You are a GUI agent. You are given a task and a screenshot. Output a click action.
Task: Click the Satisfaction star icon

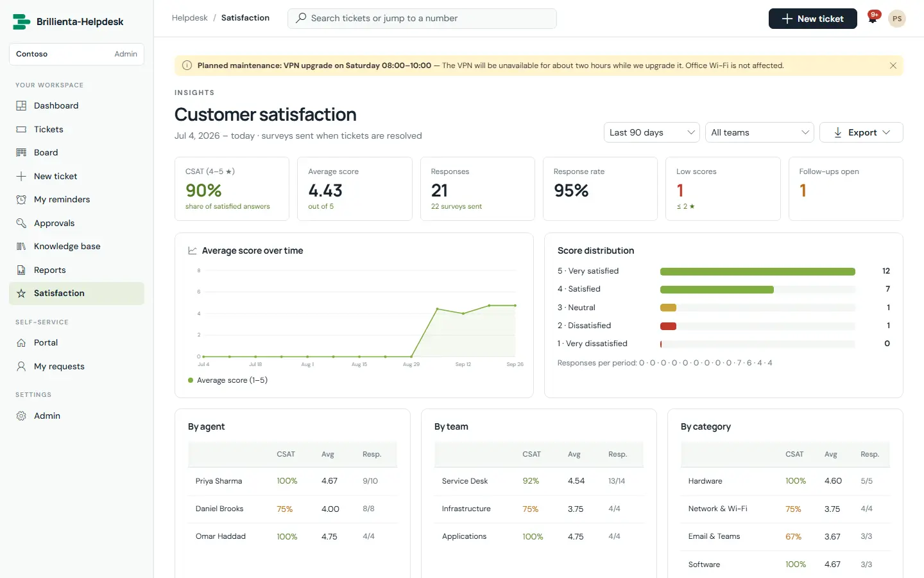pyautogui.click(x=21, y=293)
